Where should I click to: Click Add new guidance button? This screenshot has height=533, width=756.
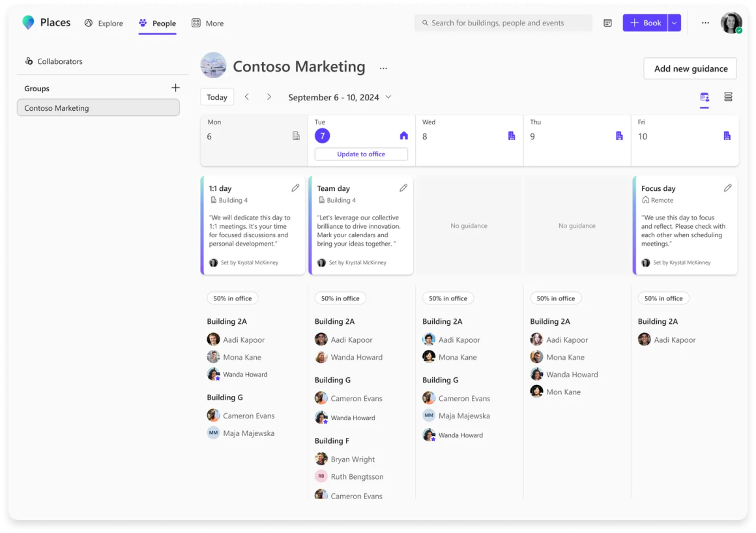point(690,68)
